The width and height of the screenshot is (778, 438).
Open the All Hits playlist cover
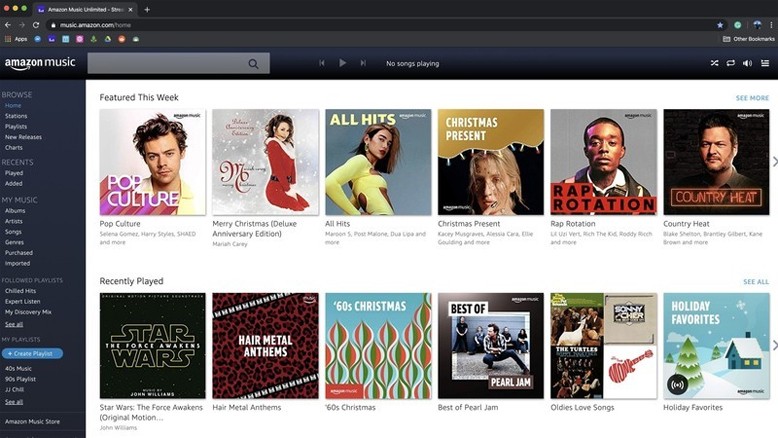(x=378, y=162)
